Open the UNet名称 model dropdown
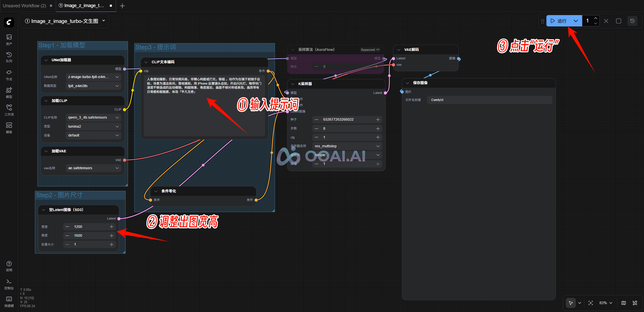This screenshot has height=312, width=644. coord(93,77)
